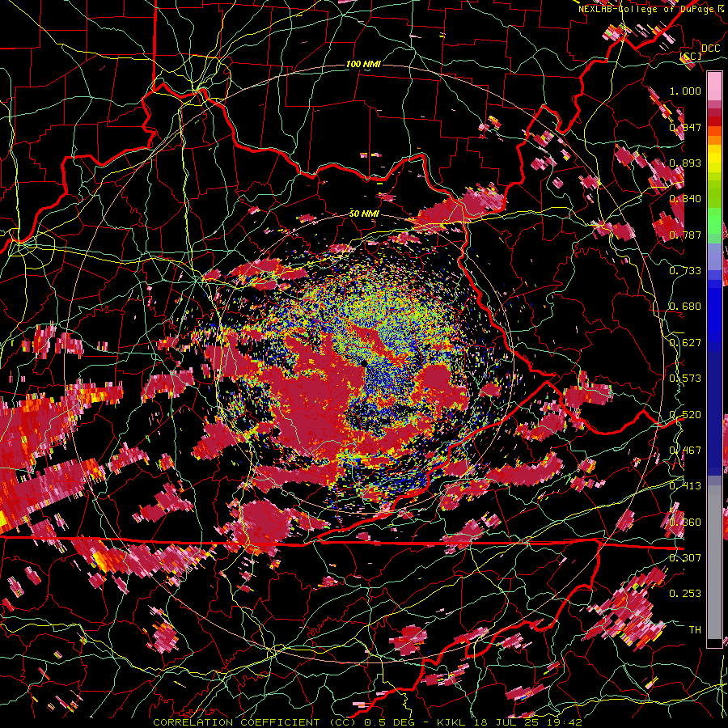Image resolution: width=728 pixels, height=728 pixels.
Task: Click the [CC] units label above scale
Action: click(691, 56)
